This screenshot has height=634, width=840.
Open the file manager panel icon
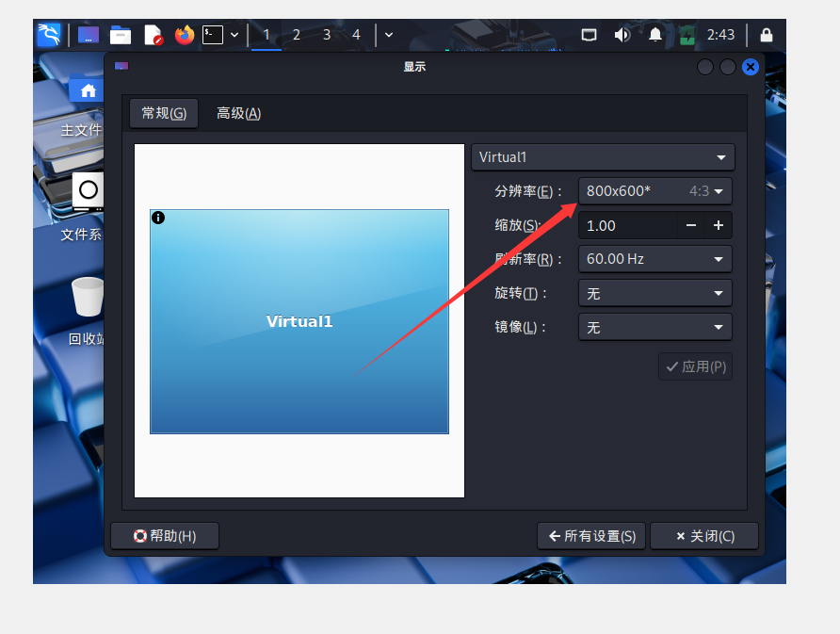[121, 35]
